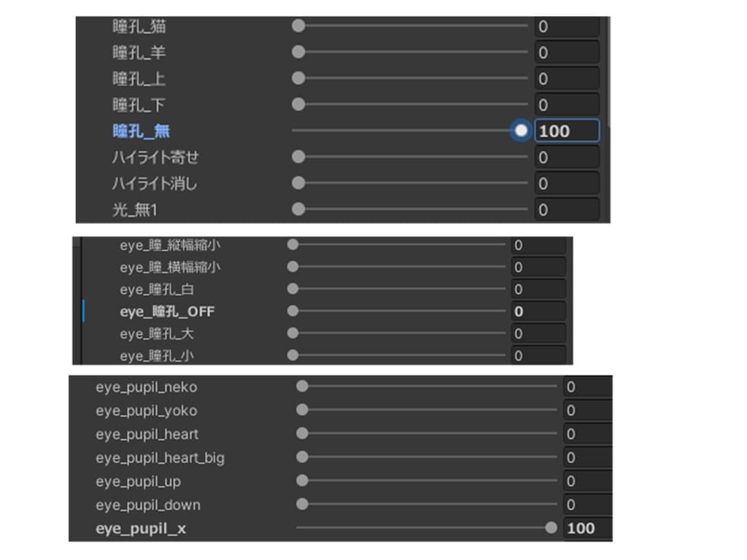The image size is (747, 560).
Task: Click the eye_pupil_heart slider handle
Action: coord(302,434)
